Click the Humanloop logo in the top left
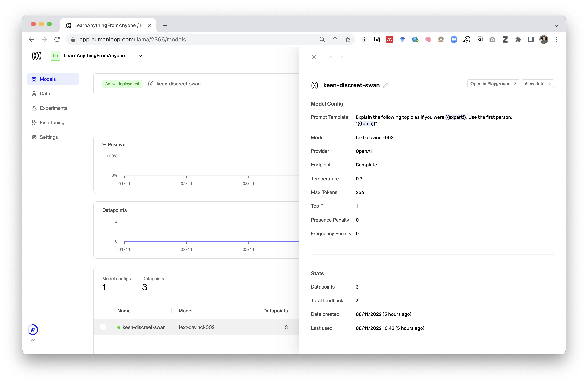The image size is (588, 384). coord(37,56)
